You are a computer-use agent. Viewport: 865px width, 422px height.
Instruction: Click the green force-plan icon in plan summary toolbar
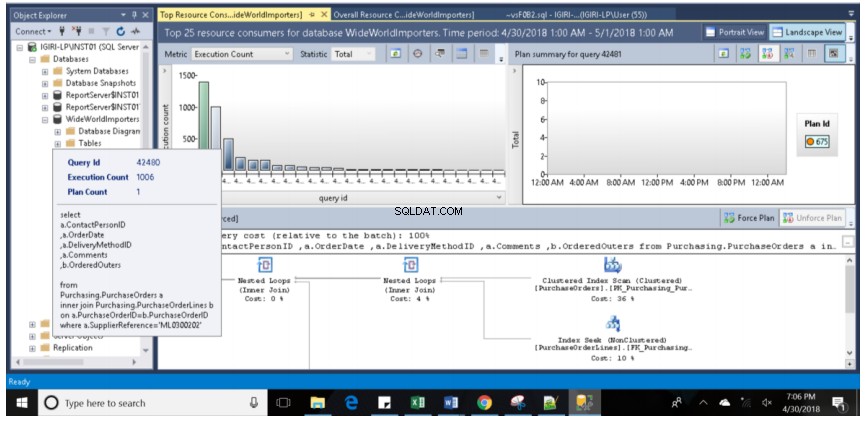click(x=745, y=54)
